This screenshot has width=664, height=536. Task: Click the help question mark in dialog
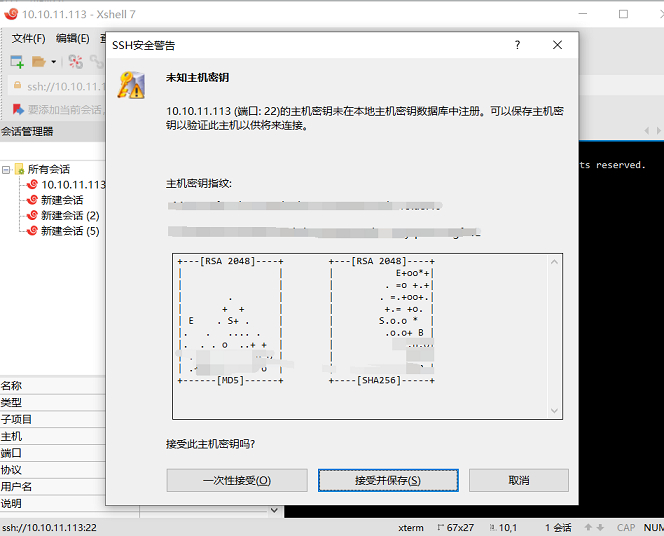click(517, 45)
